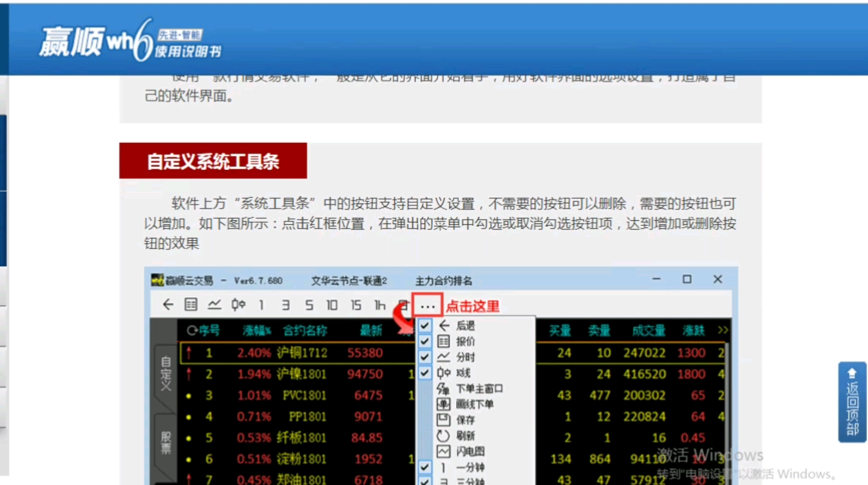Image resolution: width=868 pixels, height=485 pixels.
Task: Uncheck the 报价 checkbox in the menu
Action: (425, 341)
